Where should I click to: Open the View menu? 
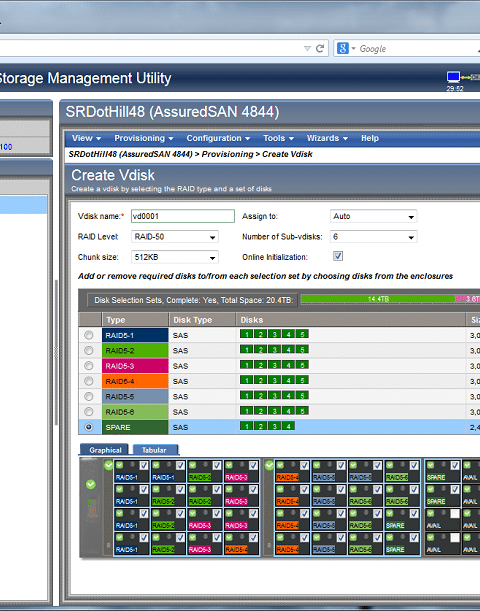(x=86, y=138)
